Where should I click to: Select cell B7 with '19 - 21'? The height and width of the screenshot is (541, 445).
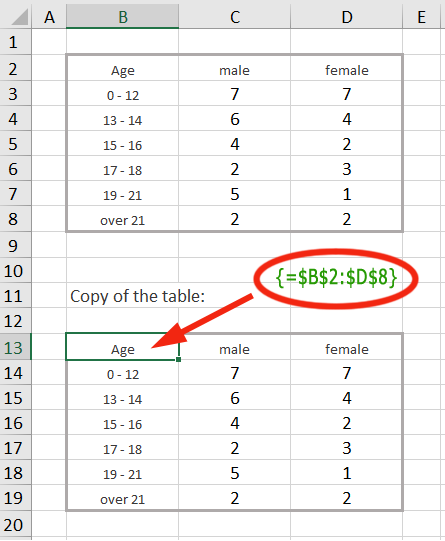(x=122, y=193)
